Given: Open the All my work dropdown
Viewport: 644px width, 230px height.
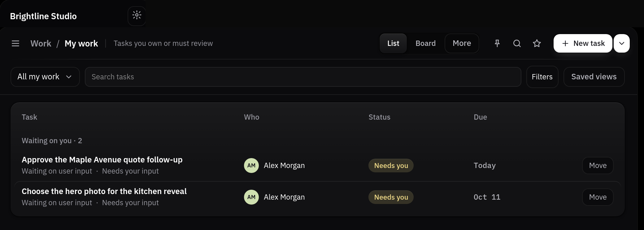Looking at the screenshot, I should click(45, 77).
